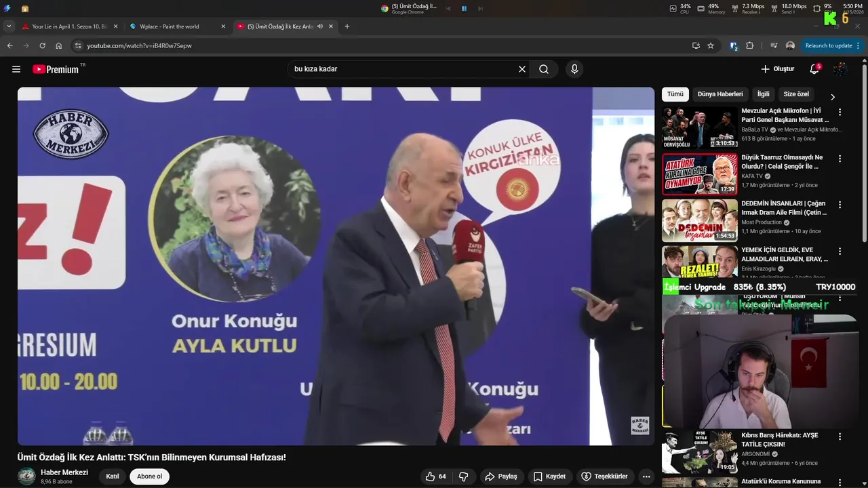Subscribe with Abone ol button
Image resolution: width=868 pixels, height=488 pixels.
(x=149, y=476)
